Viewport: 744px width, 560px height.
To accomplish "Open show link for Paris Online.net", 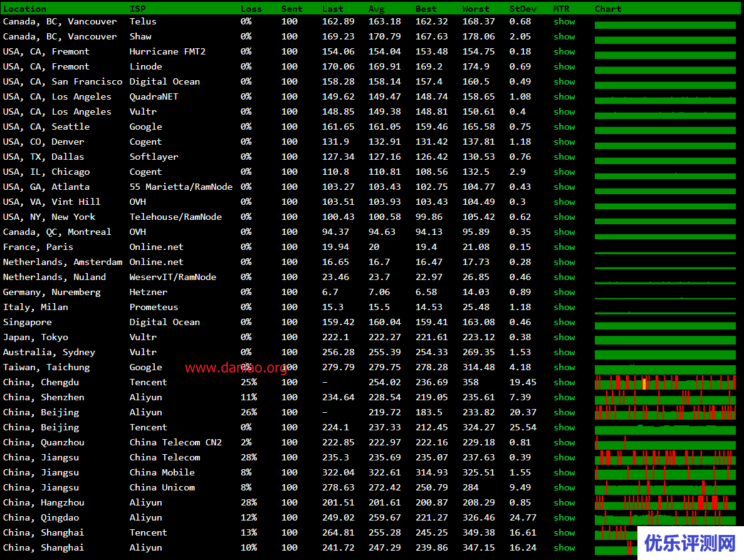I will [564, 247].
